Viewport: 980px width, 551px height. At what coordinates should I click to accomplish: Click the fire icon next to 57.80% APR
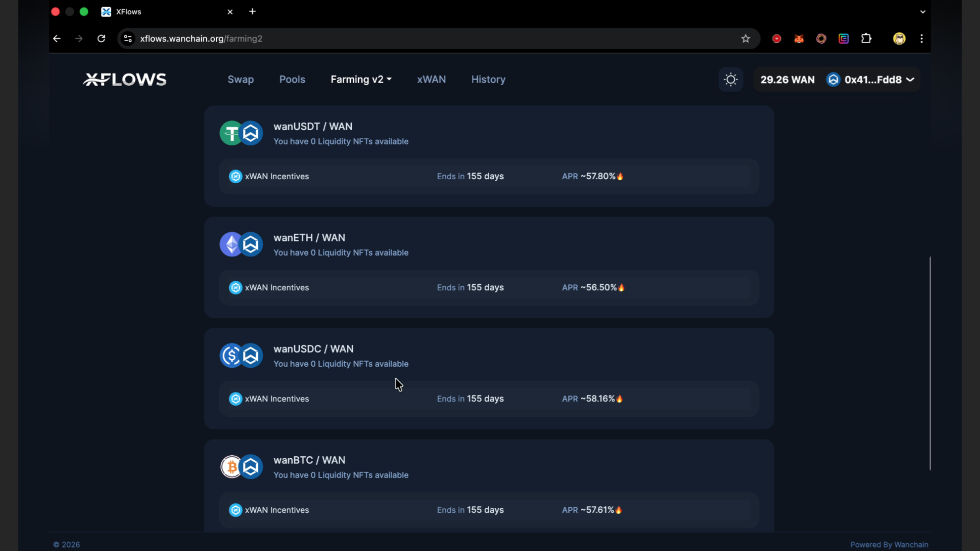pyautogui.click(x=620, y=176)
